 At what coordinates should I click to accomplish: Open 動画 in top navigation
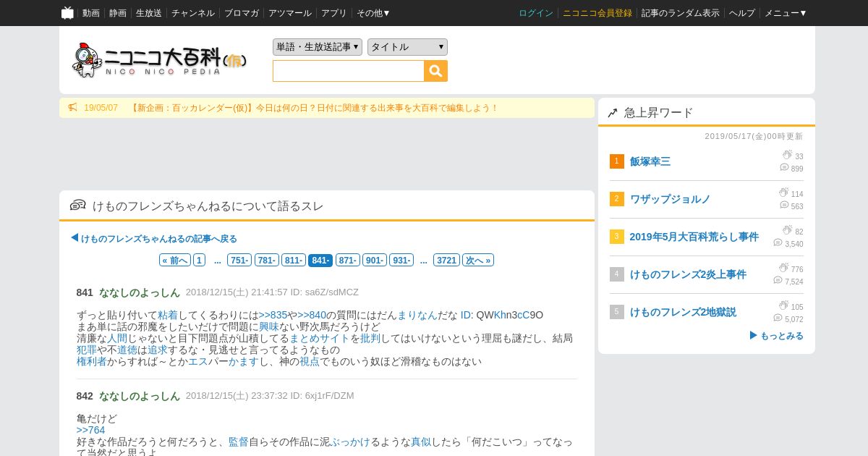91,13
